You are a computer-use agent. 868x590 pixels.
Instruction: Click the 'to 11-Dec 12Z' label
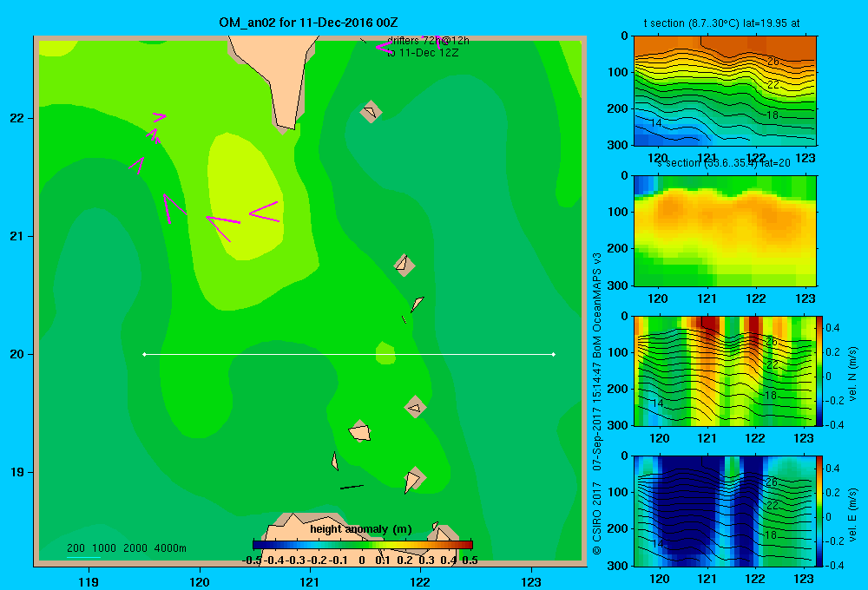(x=423, y=53)
